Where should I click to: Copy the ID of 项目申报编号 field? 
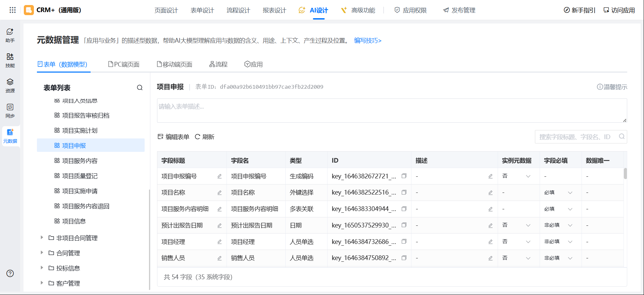404,176
